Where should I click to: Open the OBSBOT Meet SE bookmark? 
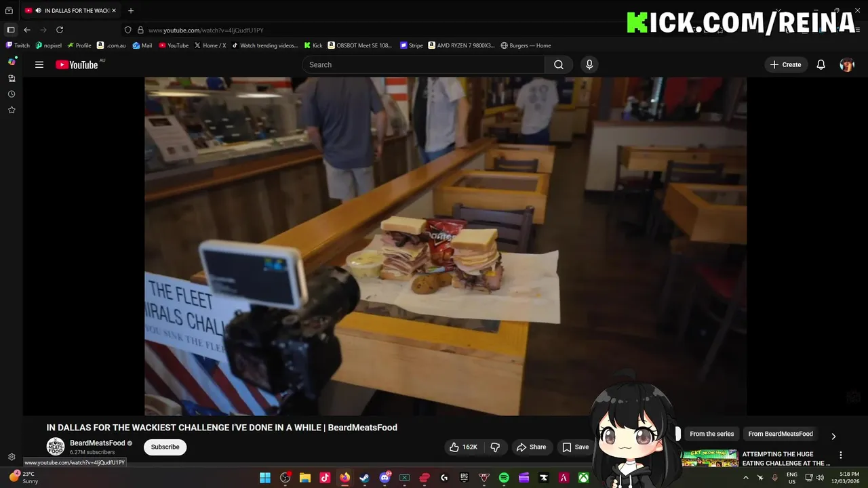tap(360, 45)
